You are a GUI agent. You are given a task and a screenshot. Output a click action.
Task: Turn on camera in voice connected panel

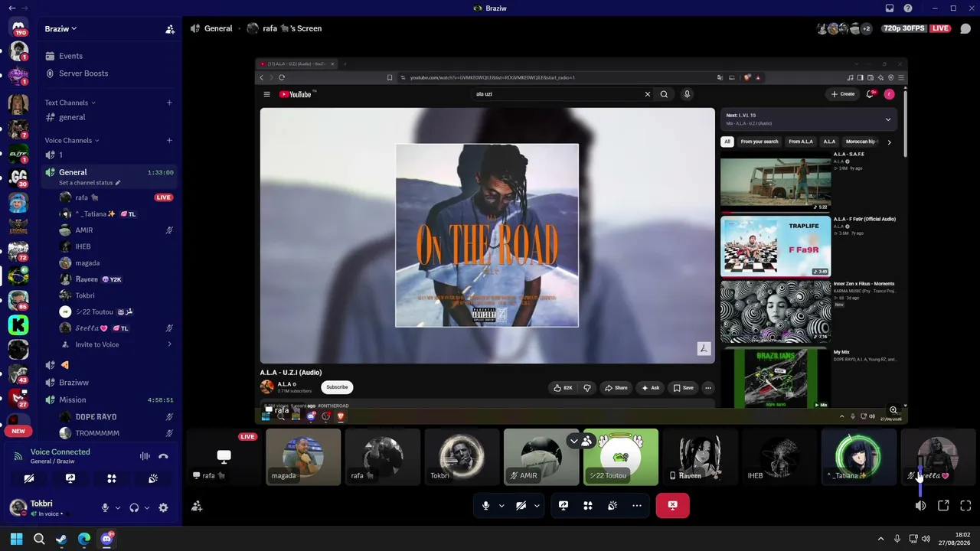tap(29, 478)
